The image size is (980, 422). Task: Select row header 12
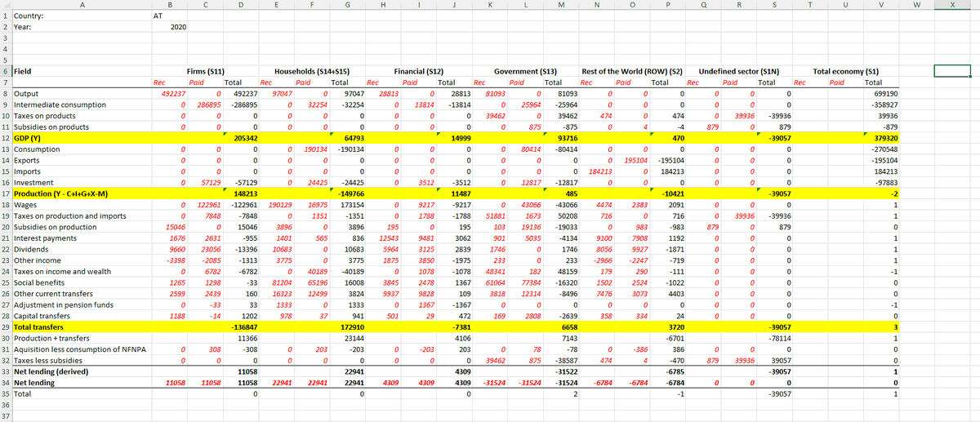(x=5, y=139)
